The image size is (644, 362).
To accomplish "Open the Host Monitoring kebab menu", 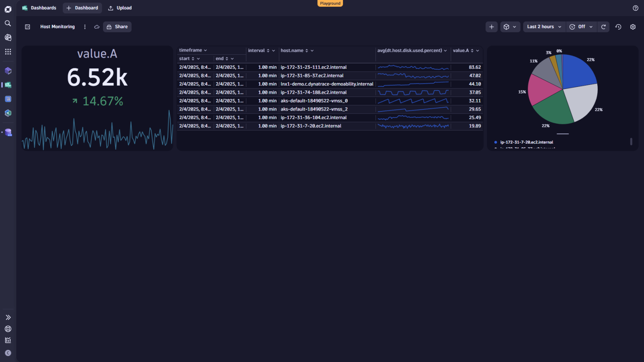I will 85,27.
